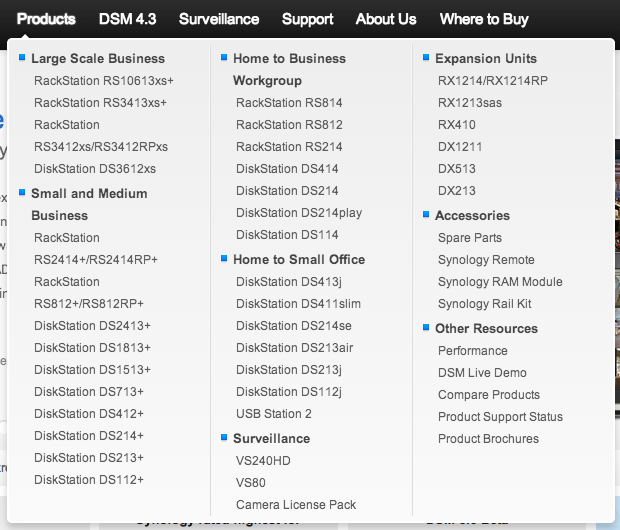Viewport: 620px width, 530px height.
Task: Open RX1214/RX1214RP link
Action: [x=493, y=81]
